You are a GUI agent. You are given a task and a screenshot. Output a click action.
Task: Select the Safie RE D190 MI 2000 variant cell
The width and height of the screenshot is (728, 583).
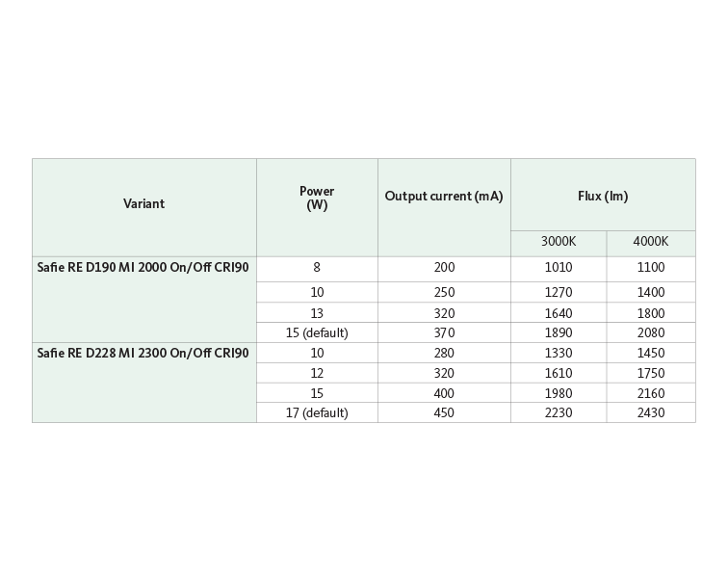pos(143,268)
